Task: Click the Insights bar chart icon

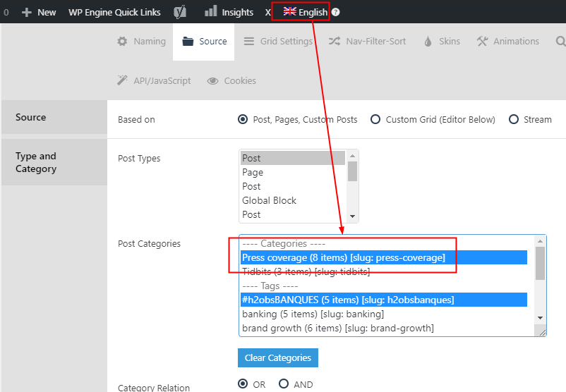Action: (x=211, y=11)
